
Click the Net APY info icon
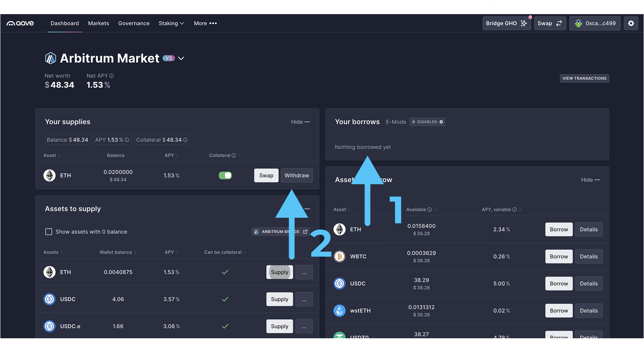(x=112, y=76)
